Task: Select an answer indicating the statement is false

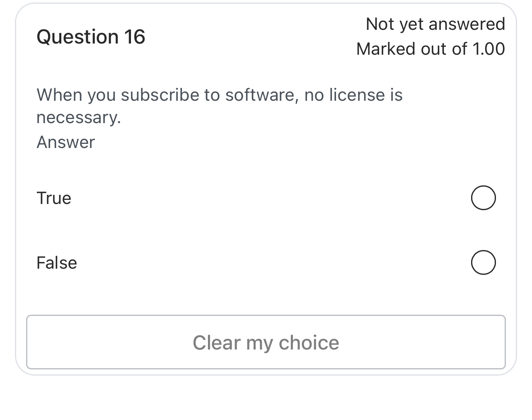Action: [x=483, y=262]
